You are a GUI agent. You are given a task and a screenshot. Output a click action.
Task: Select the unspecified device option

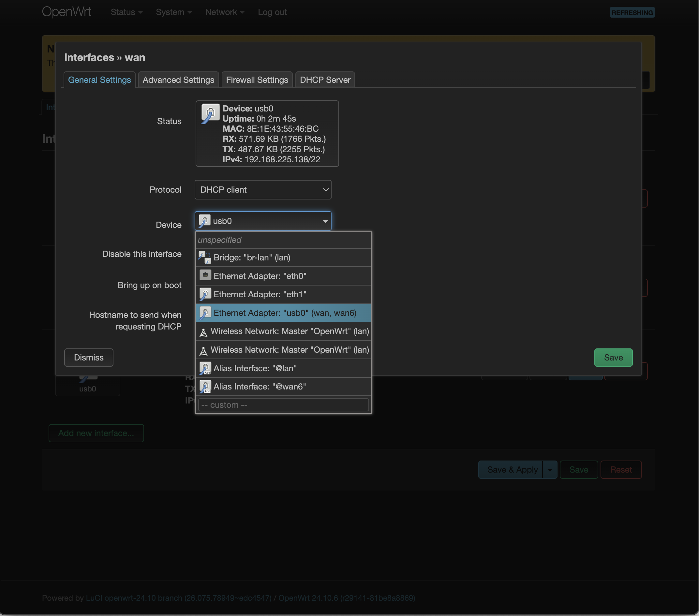click(284, 240)
